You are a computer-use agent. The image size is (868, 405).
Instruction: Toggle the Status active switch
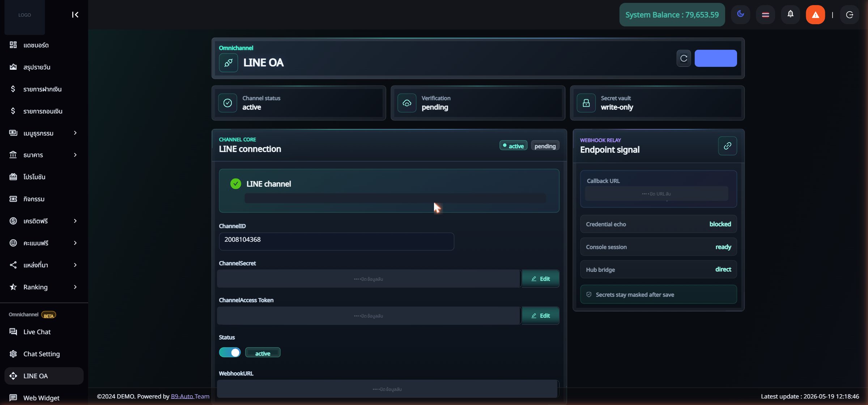[x=230, y=352]
